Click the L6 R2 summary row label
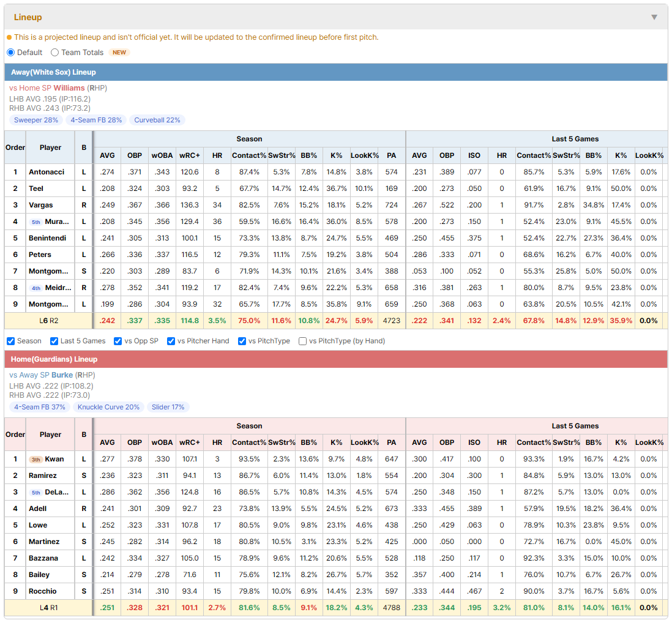The image size is (672, 623). click(49, 321)
